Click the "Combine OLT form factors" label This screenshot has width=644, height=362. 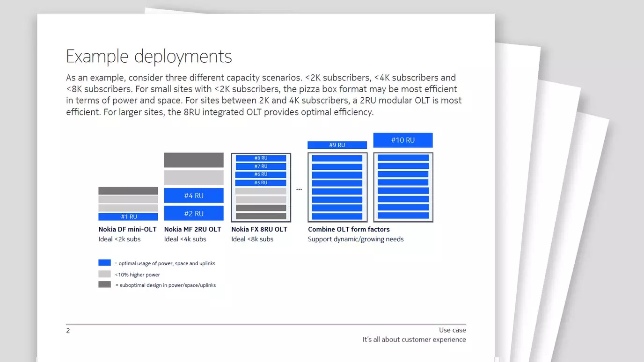[x=349, y=229]
